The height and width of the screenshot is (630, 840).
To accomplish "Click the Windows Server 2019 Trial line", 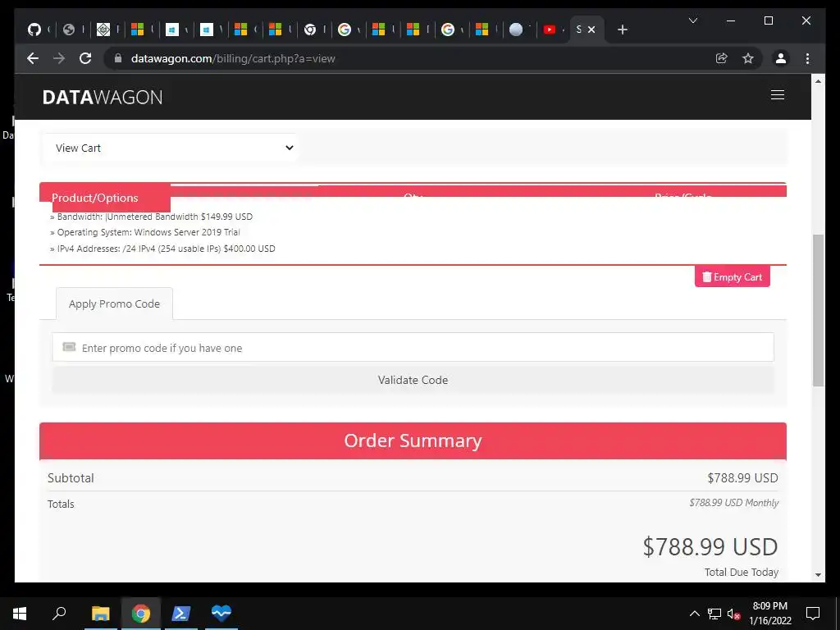I will pyautogui.click(x=144, y=232).
